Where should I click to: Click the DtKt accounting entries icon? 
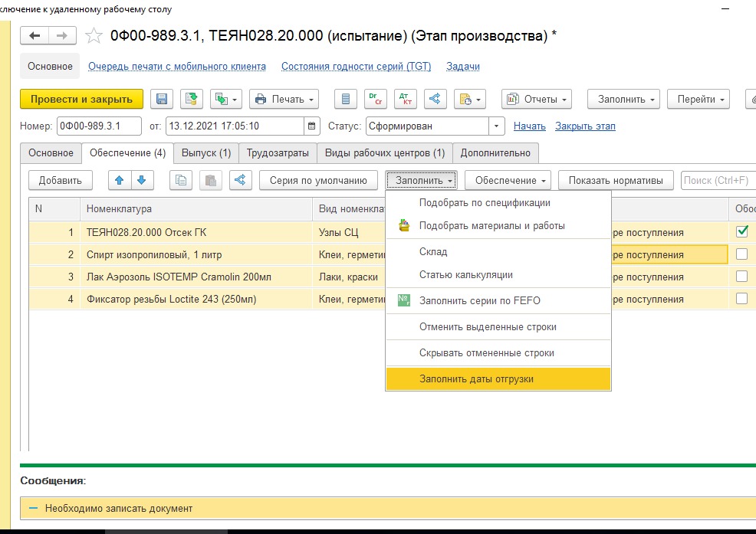(x=406, y=99)
